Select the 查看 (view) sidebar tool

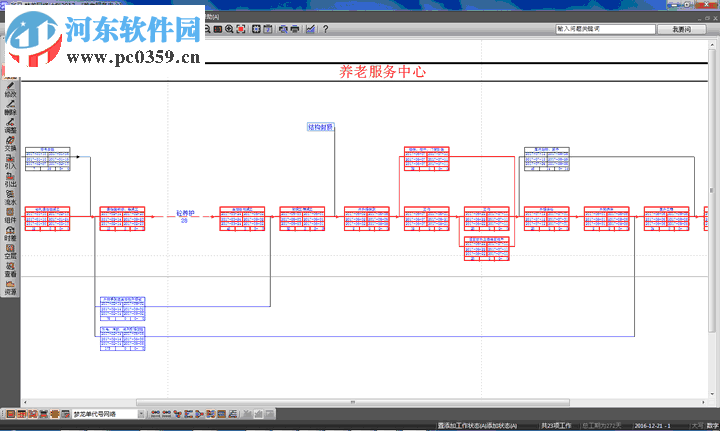(10, 269)
